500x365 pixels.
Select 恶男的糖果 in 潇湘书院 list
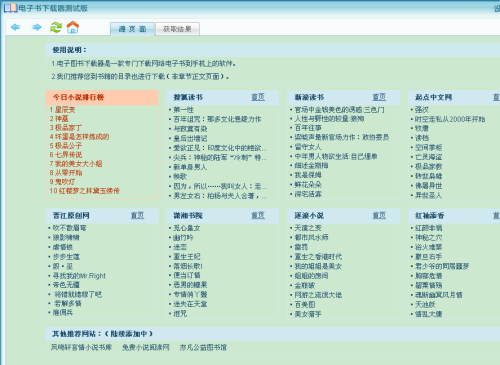pos(190,285)
